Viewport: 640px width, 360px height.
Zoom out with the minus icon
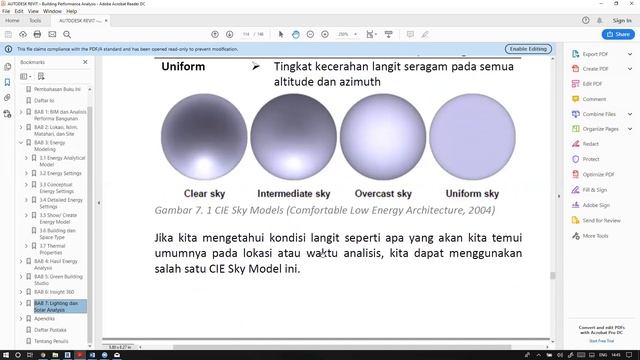tap(310, 35)
